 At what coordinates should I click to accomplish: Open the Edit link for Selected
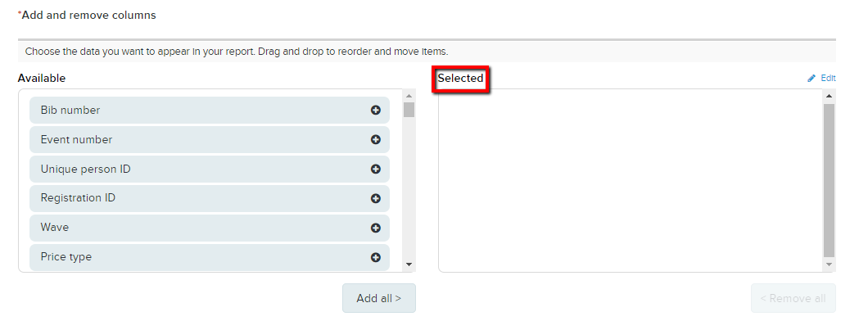click(828, 78)
